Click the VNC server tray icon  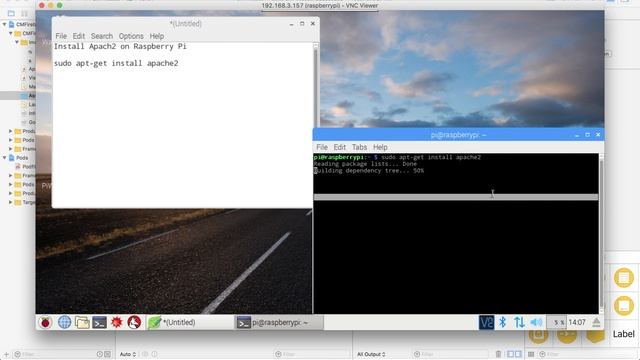[486, 322]
